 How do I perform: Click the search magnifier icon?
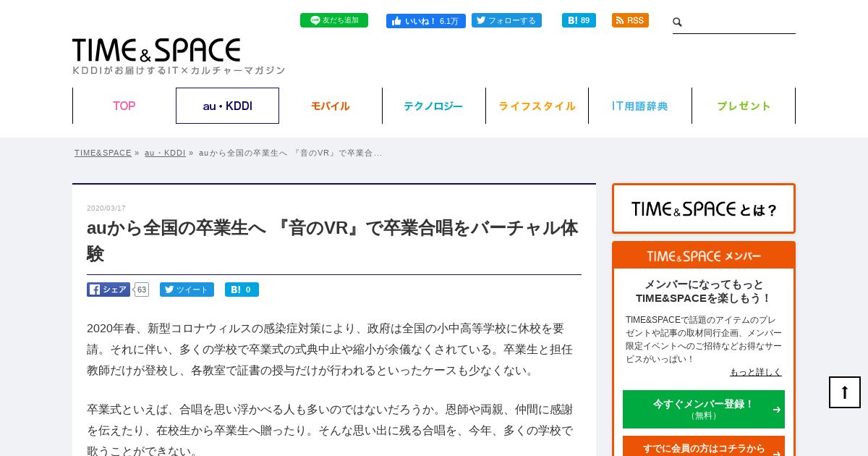tap(678, 22)
